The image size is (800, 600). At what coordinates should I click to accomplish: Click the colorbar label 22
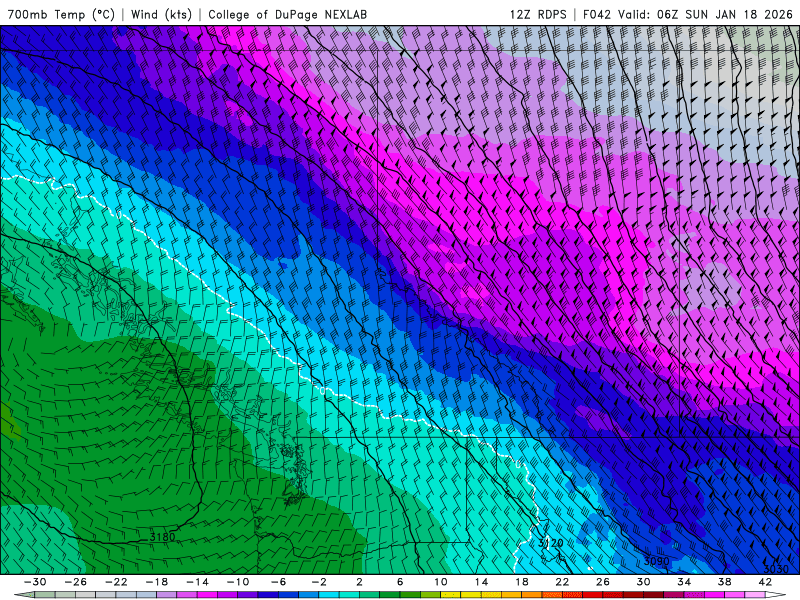562,582
